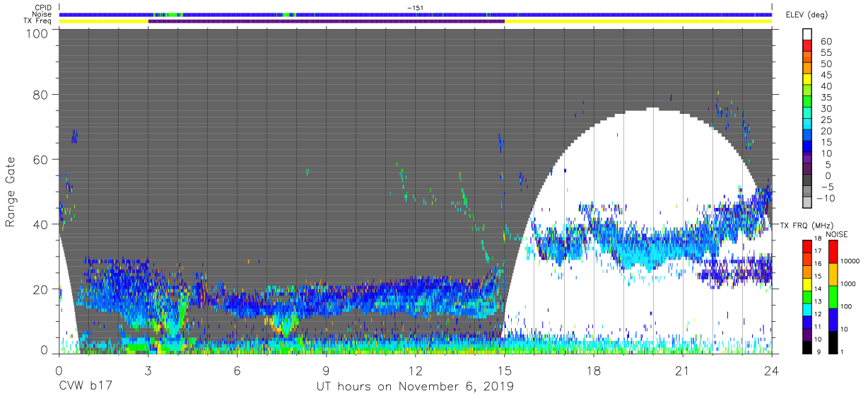
Task: Click the '-10' label on ELEV scale
Action: pyautogui.click(x=824, y=198)
